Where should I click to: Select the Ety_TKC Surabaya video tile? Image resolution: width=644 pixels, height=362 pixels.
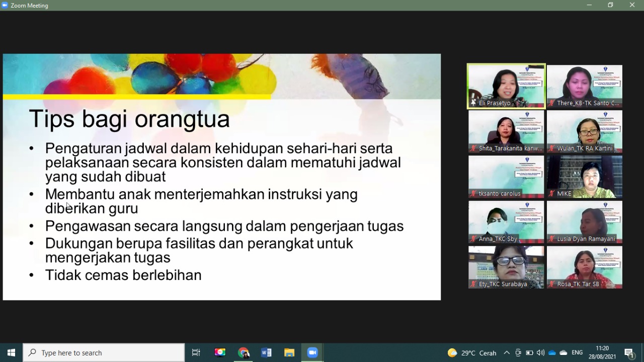[x=506, y=267]
